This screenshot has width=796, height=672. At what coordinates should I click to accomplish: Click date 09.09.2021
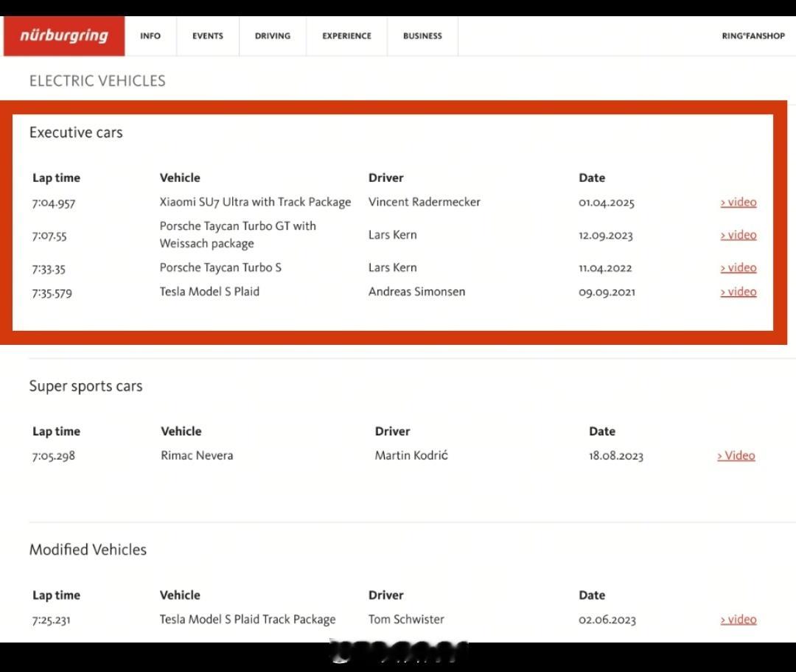pyautogui.click(x=607, y=293)
